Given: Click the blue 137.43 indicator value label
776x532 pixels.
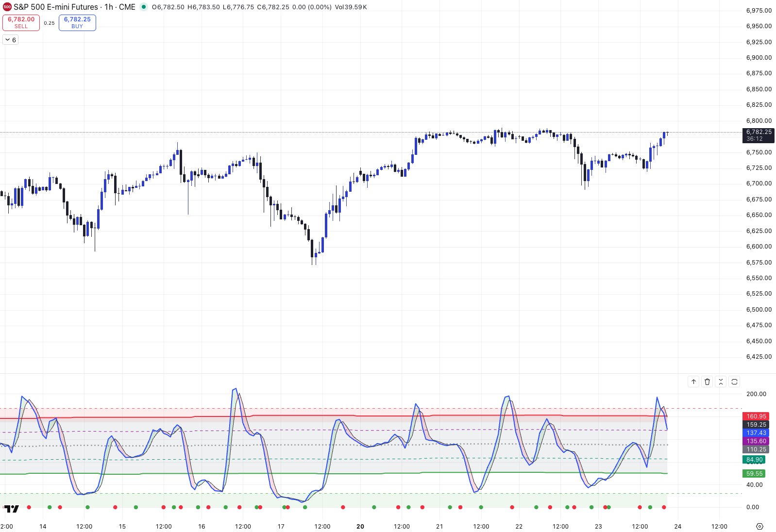Looking at the screenshot, I should 756,433.
